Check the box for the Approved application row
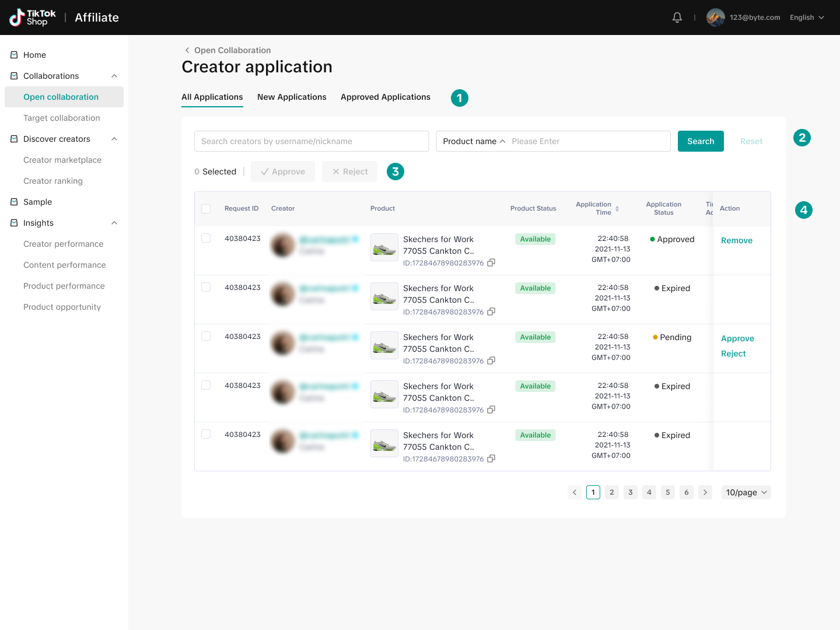 pyautogui.click(x=206, y=238)
